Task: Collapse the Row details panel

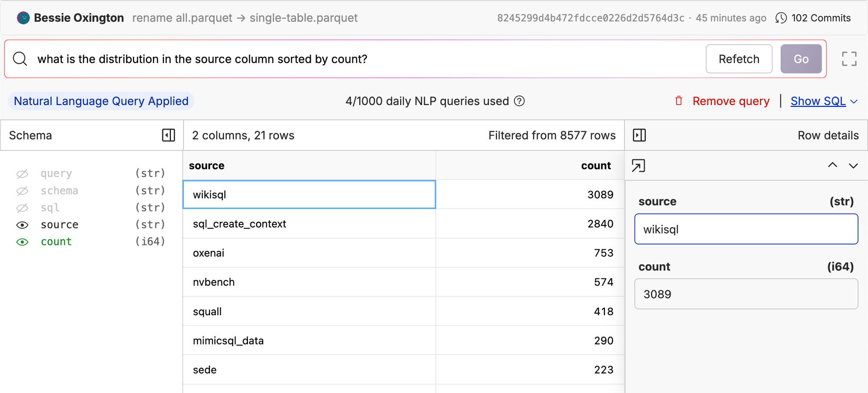Action: (x=639, y=135)
